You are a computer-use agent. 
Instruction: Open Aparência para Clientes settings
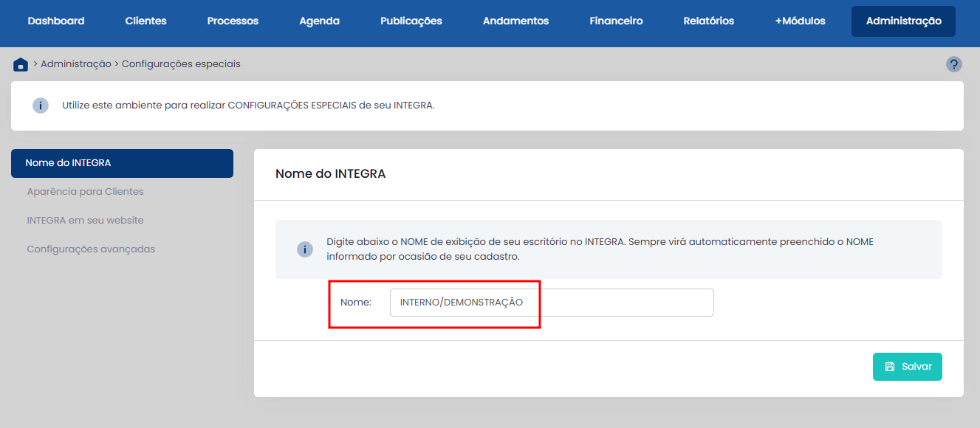click(x=85, y=192)
